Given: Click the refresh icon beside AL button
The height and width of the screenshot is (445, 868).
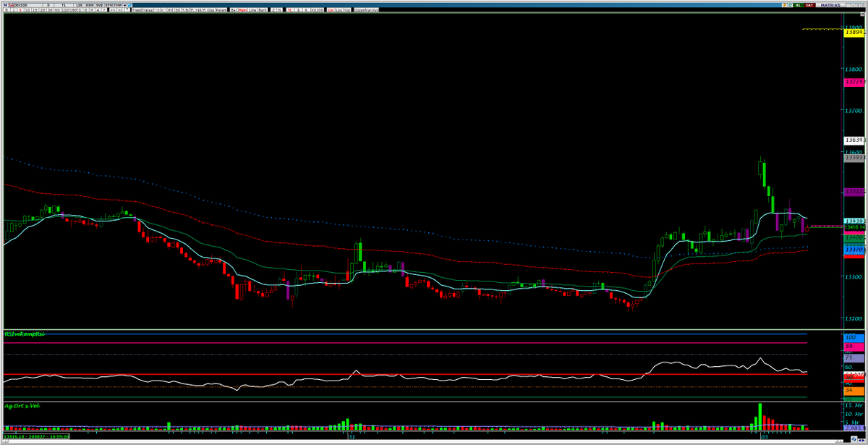Looking at the screenshot, I should click(790, 5).
